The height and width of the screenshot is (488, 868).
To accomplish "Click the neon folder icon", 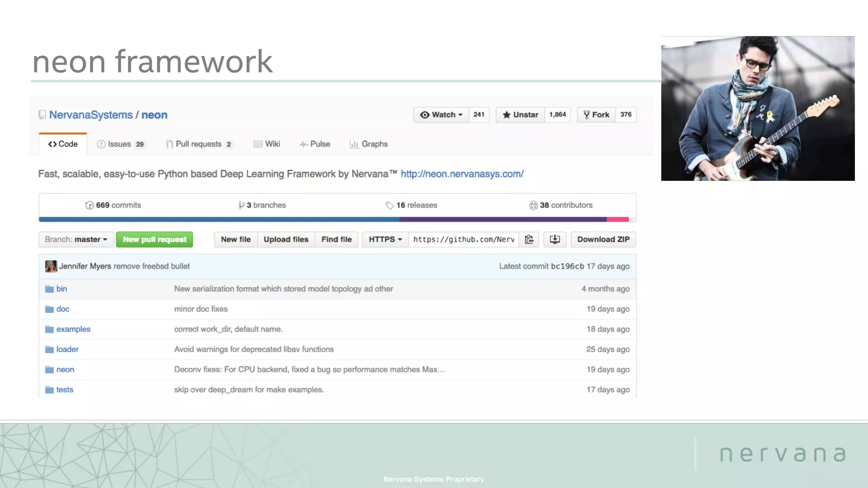I will click(50, 369).
